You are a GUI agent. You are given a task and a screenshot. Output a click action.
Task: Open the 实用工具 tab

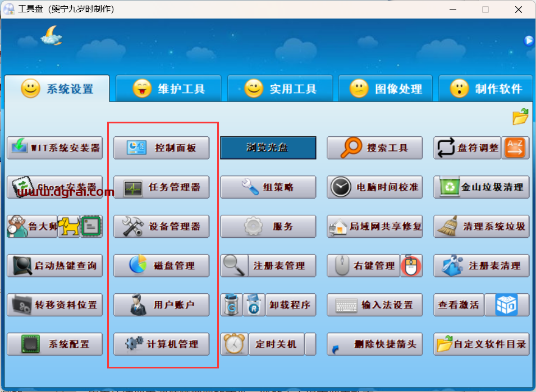tap(280, 89)
